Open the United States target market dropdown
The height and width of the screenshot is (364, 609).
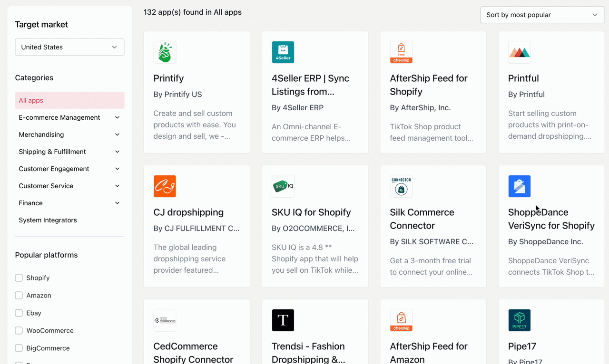(69, 47)
